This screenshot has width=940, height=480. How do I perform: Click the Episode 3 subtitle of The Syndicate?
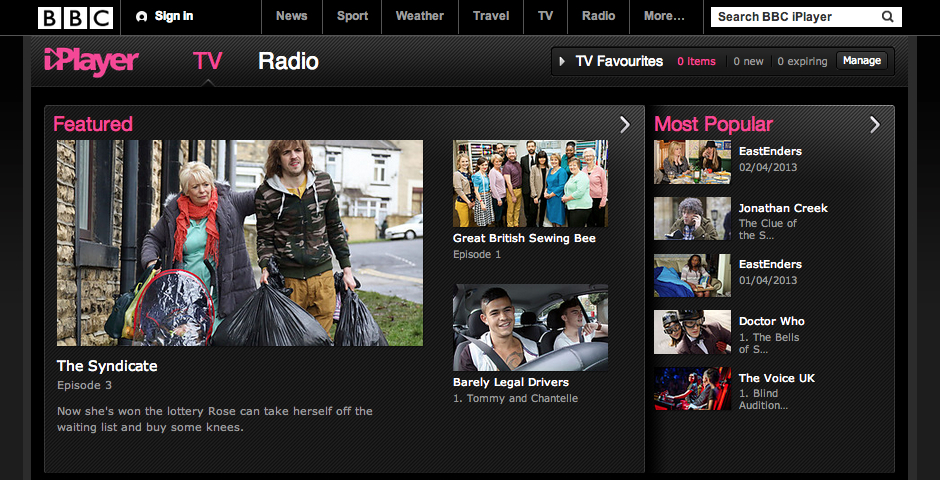pyautogui.click(x=85, y=385)
